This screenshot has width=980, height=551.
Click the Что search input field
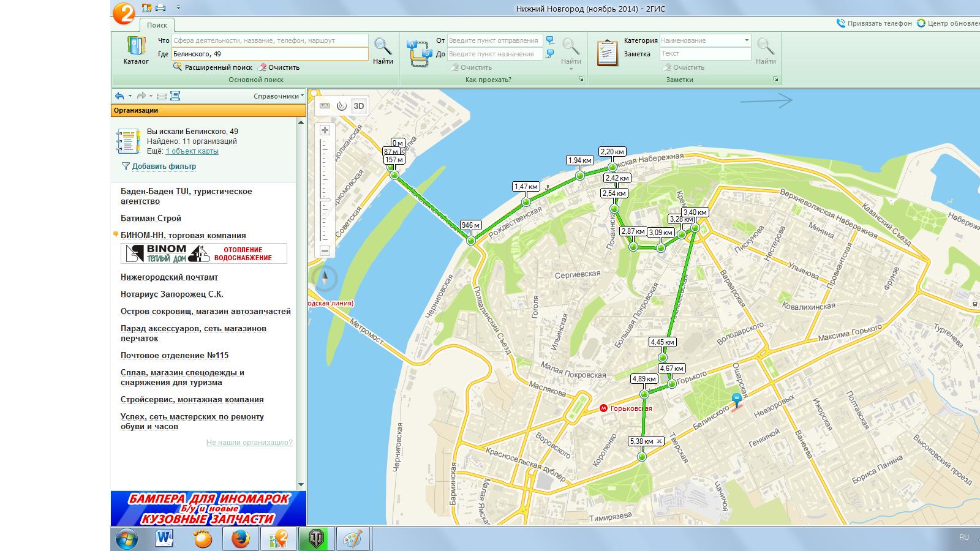(269, 40)
